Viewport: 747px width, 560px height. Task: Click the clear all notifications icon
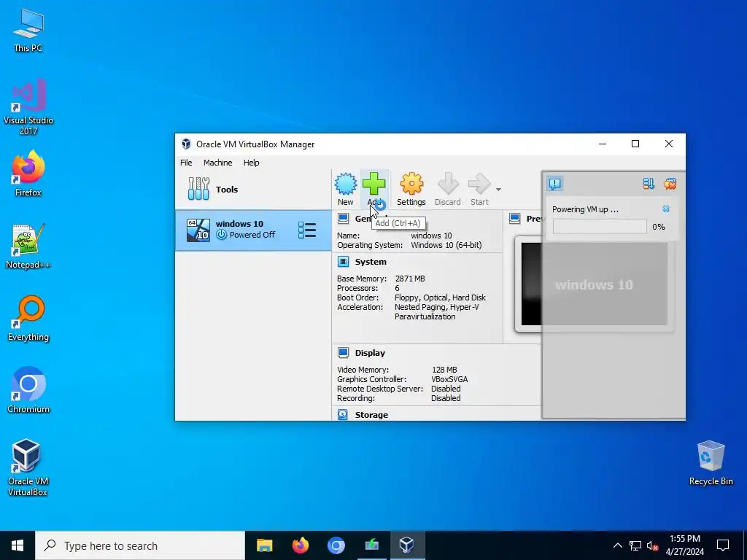[670, 183]
